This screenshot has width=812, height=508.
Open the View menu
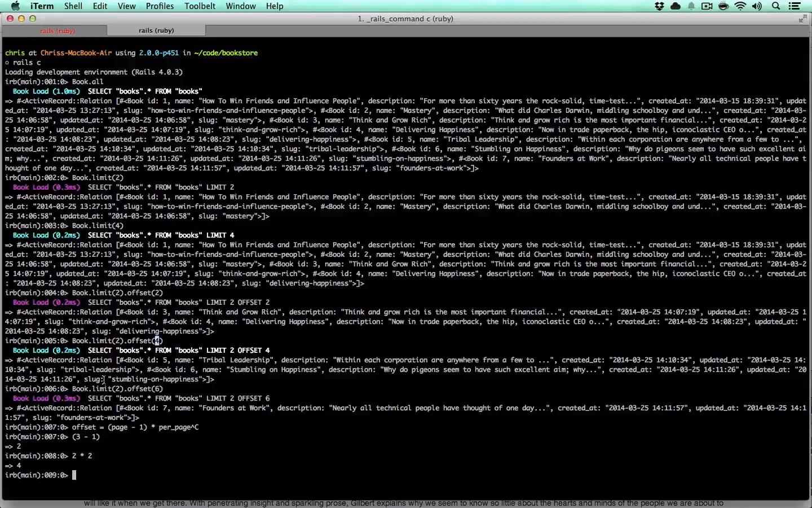click(127, 6)
